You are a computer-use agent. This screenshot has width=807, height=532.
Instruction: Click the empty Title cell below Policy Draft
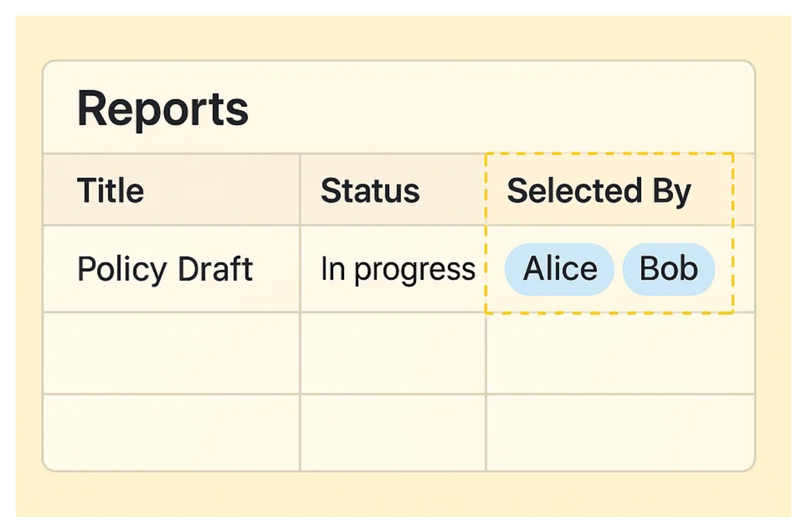point(171,353)
